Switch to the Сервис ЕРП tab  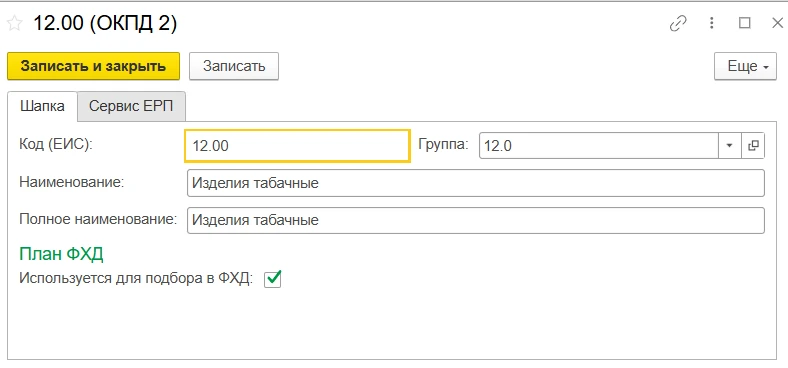131,106
